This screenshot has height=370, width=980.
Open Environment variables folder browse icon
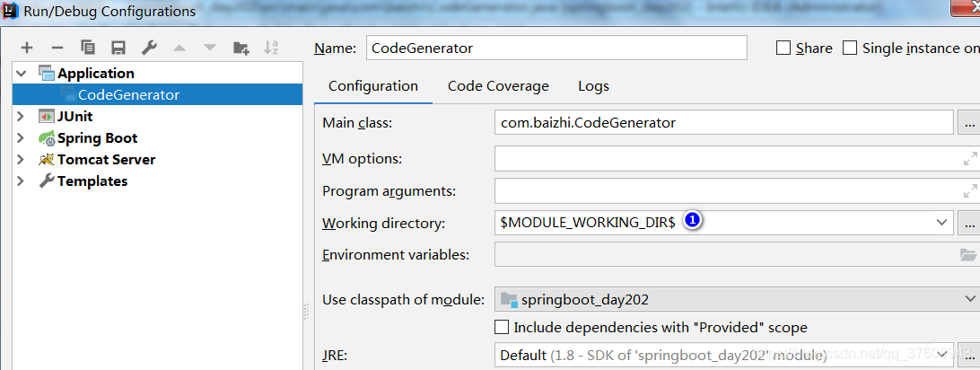(x=968, y=254)
